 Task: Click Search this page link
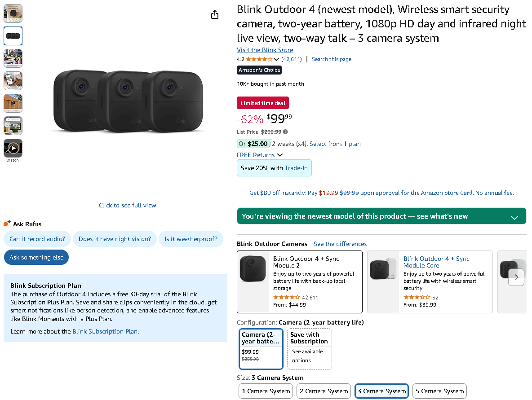coord(332,59)
